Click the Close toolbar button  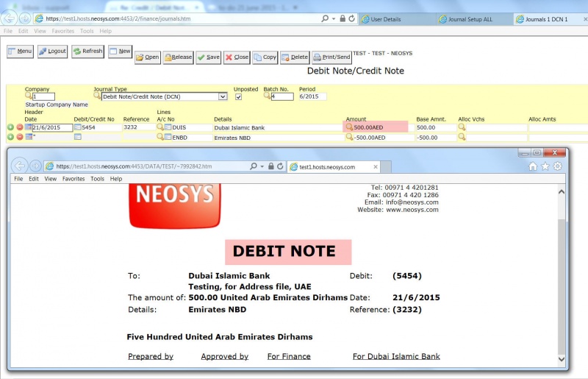point(237,57)
